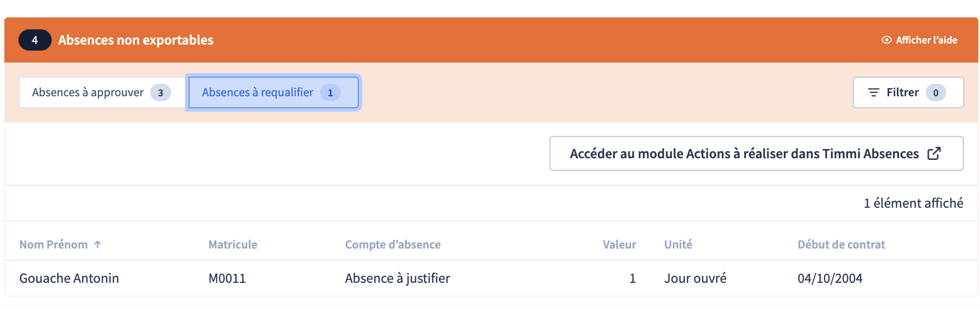
Task: Click the filter lines icon
Action: [x=873, y=93]
